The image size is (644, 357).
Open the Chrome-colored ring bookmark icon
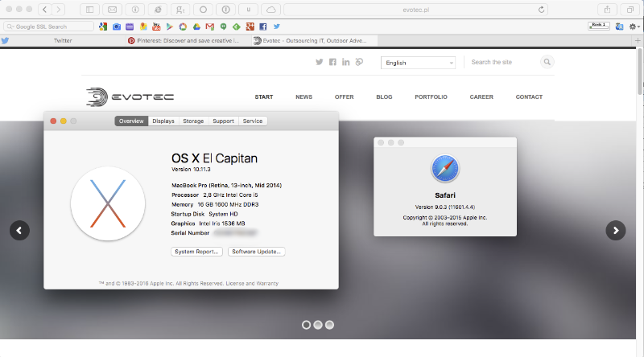coord(184,27)
